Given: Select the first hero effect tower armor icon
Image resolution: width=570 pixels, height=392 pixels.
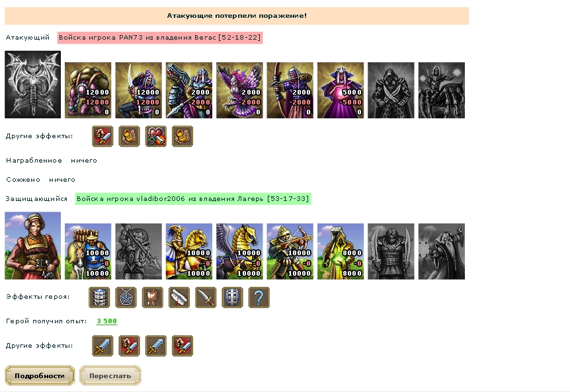Looking at the screenshot, I should [x=99, y=297].
